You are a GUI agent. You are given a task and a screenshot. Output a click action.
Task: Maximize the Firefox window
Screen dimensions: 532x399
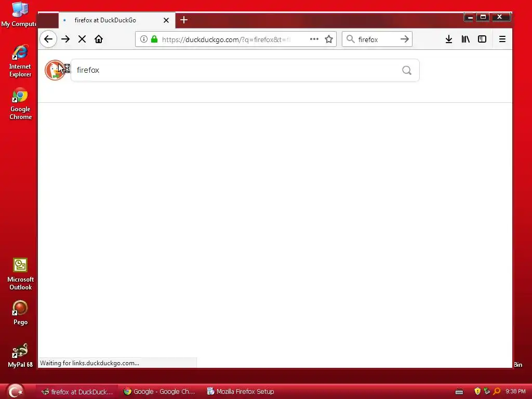[483, 17]
